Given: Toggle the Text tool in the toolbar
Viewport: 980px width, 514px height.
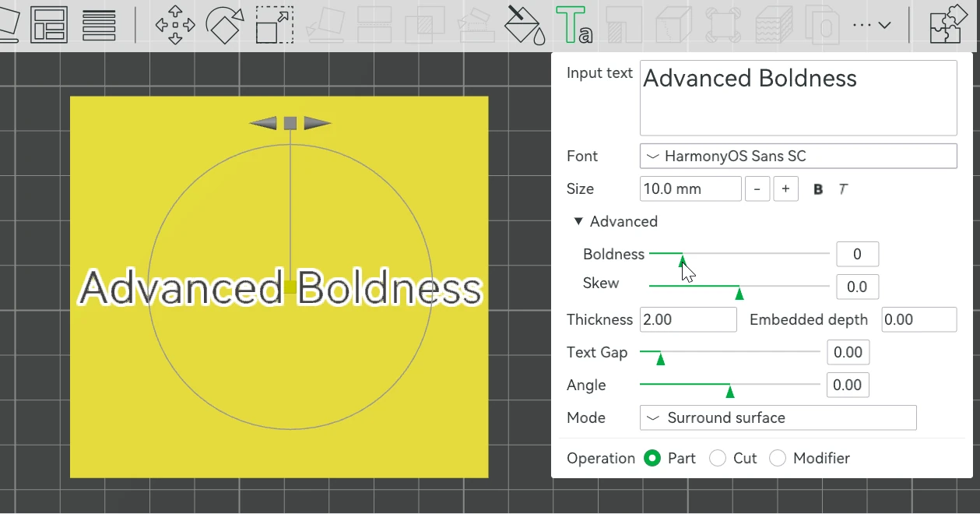Looking at the screenshot, I should 574,26.
